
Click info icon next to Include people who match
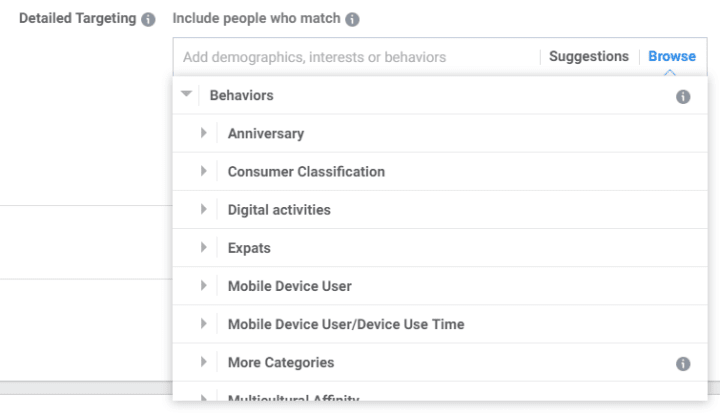(352, 19)
